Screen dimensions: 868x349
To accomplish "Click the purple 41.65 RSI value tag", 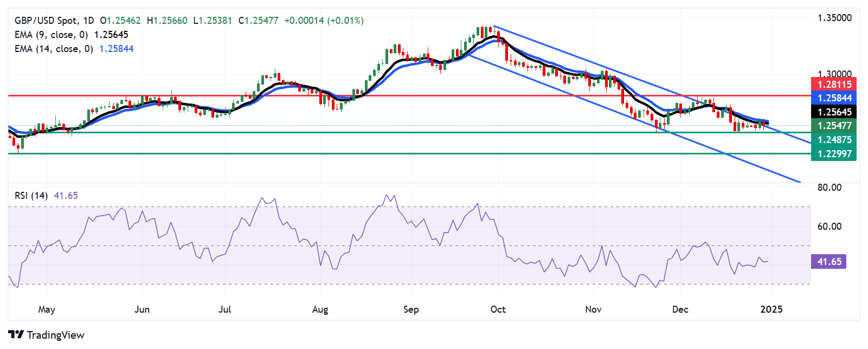I will (x=829, y=262).
